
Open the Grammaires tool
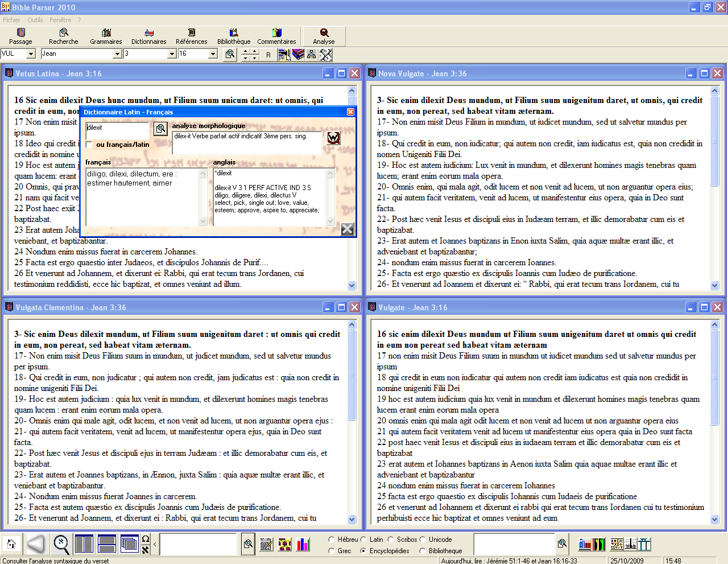tap(106, 36)
